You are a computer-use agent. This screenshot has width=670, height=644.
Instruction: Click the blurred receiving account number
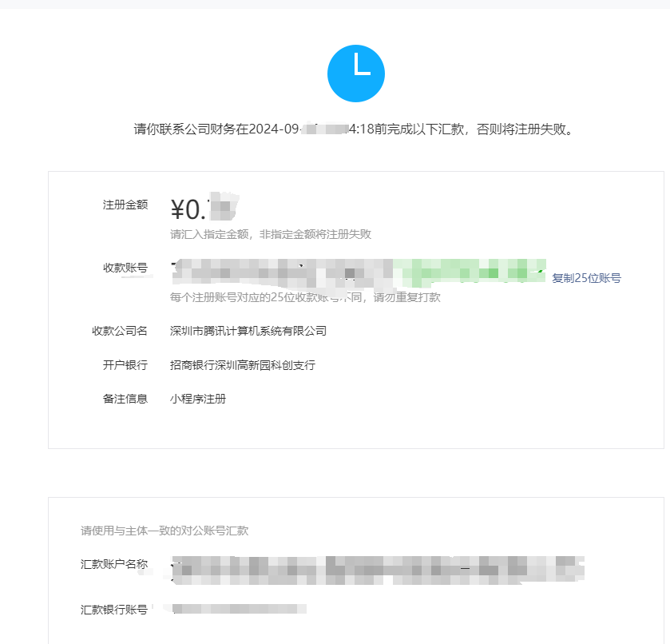point(359,272)
